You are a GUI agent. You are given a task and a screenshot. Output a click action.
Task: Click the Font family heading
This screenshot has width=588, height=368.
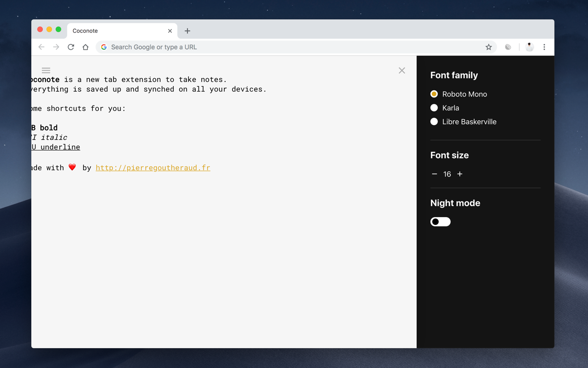tap(454, 75)
